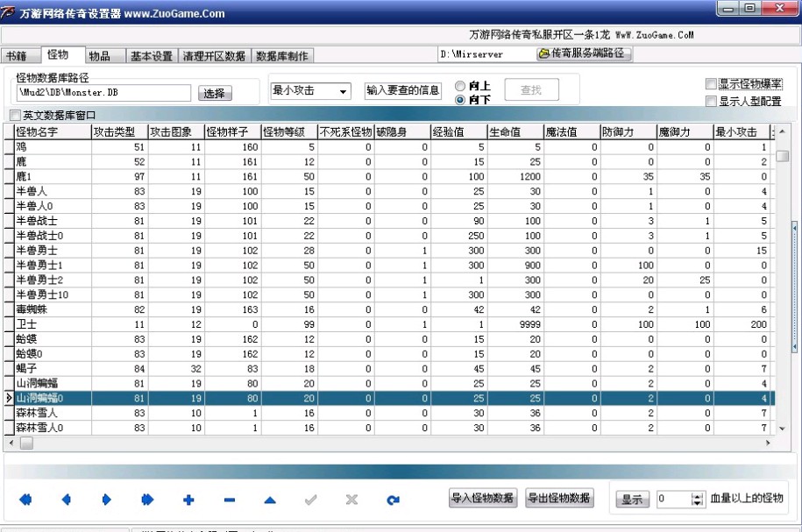
Task: Click the 怪物数据库路径 input field
Action: pyautogui.click(x=103, y=92)
